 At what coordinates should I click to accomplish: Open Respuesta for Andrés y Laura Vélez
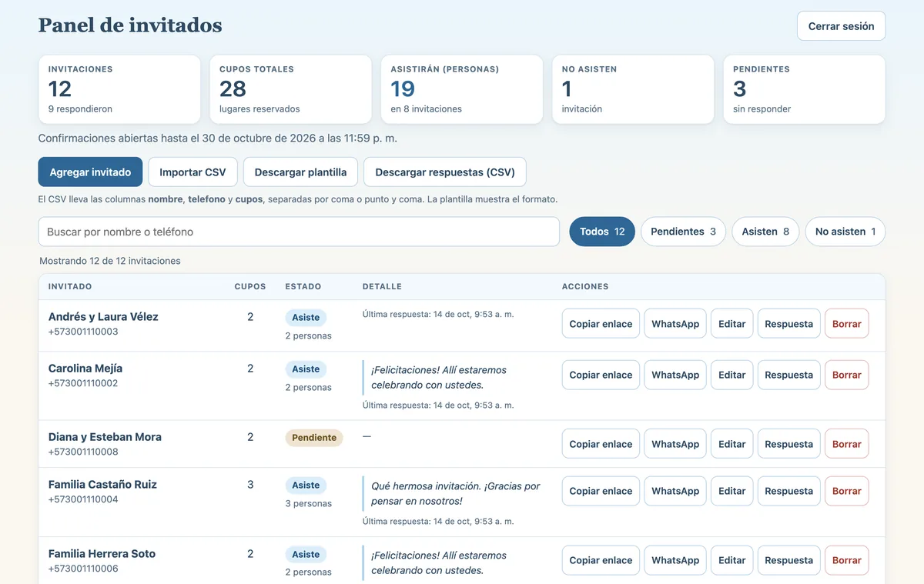point(788,324)
